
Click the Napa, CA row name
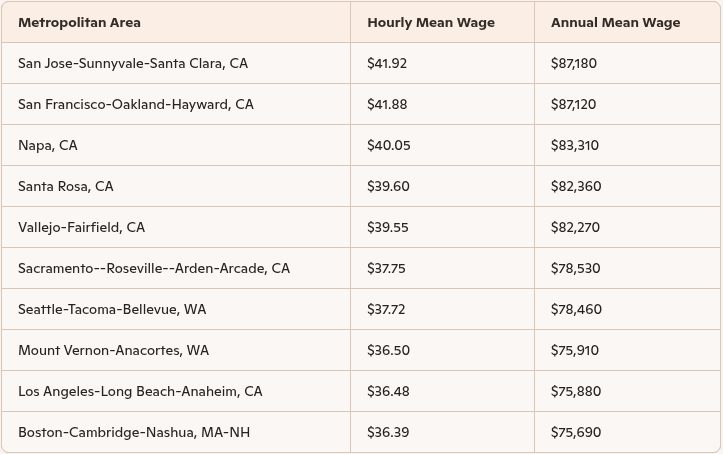(48, 145)
